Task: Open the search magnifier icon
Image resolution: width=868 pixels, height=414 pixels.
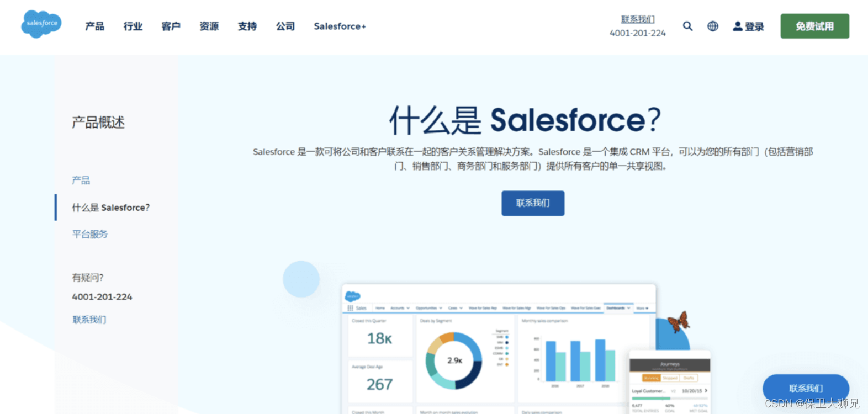Action: 687,26
